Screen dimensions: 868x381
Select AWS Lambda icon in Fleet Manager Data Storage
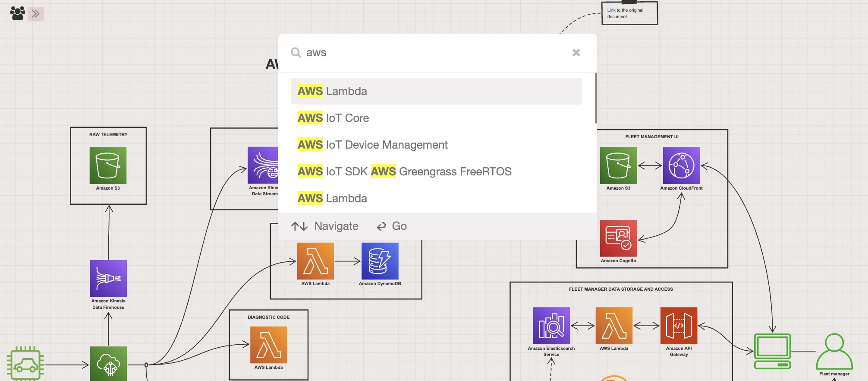tap(614, 326)
